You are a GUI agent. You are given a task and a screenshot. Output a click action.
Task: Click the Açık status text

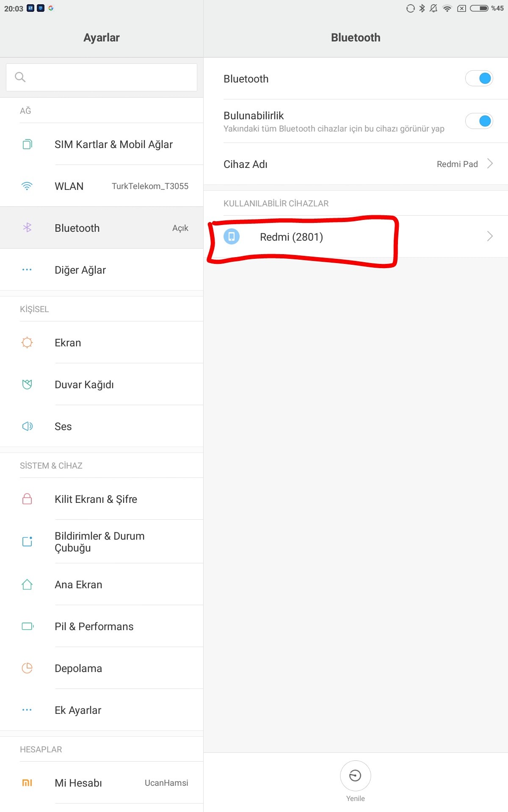pyautogui.click(x=180, y=228)
